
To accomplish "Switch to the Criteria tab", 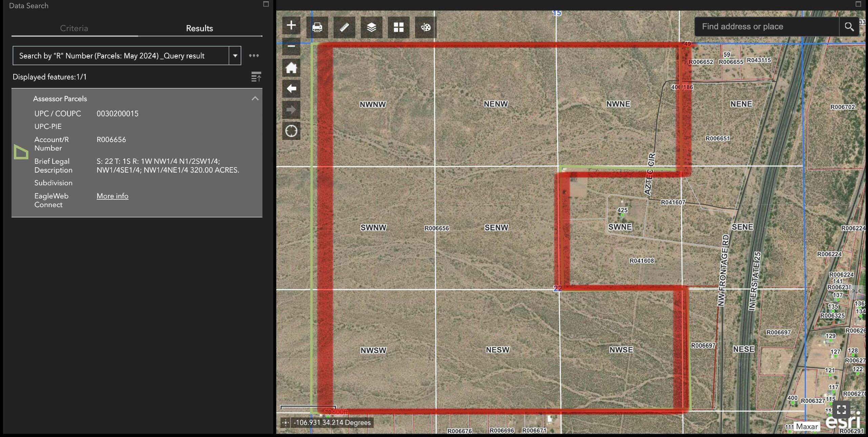I will (x=74, y=28).
